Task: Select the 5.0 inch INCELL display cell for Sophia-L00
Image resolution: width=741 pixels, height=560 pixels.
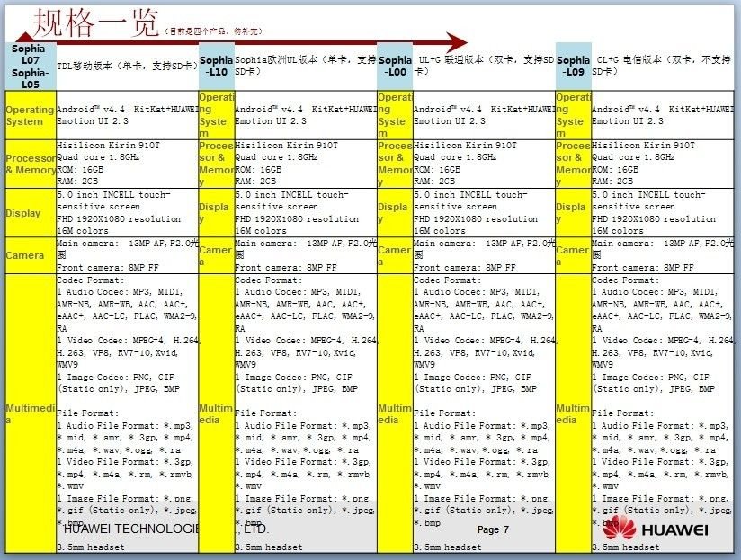Action: pos(484,213)
